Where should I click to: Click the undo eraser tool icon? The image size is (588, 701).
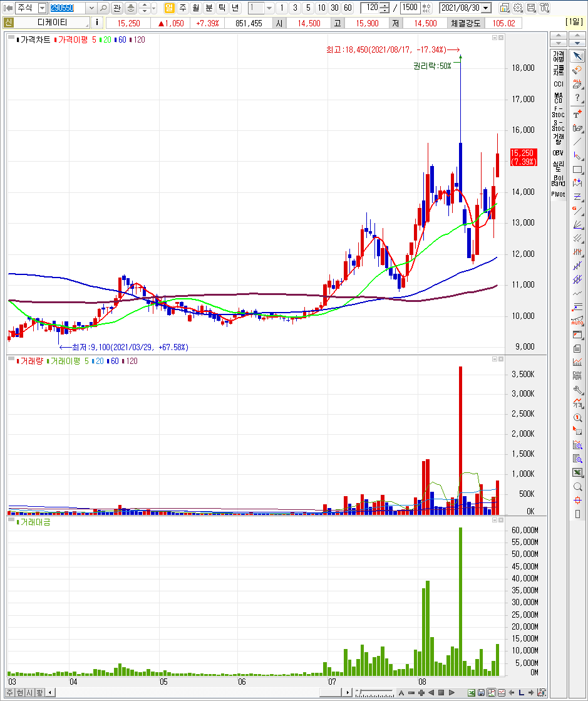tap(578, 70)
